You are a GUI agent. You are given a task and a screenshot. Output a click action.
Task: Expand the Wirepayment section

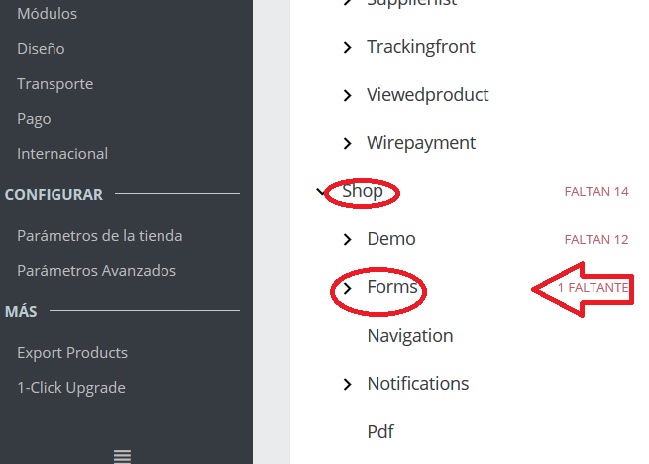point(347,143)
